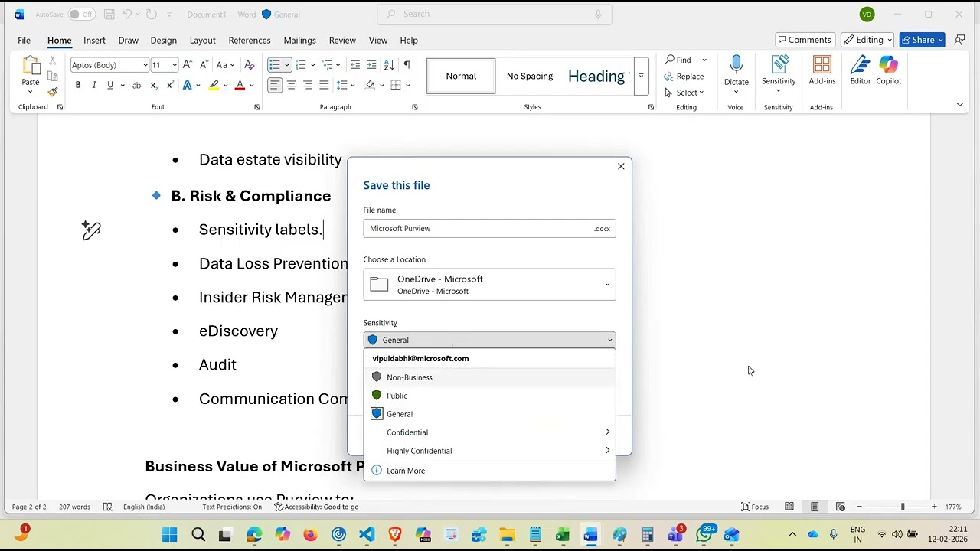Open Excel from the taskbar
980x551 pixels.
coord(563,534)
